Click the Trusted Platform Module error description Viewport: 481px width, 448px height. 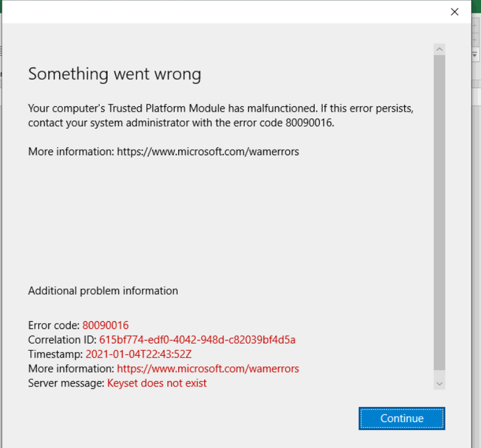click(221, 115)
